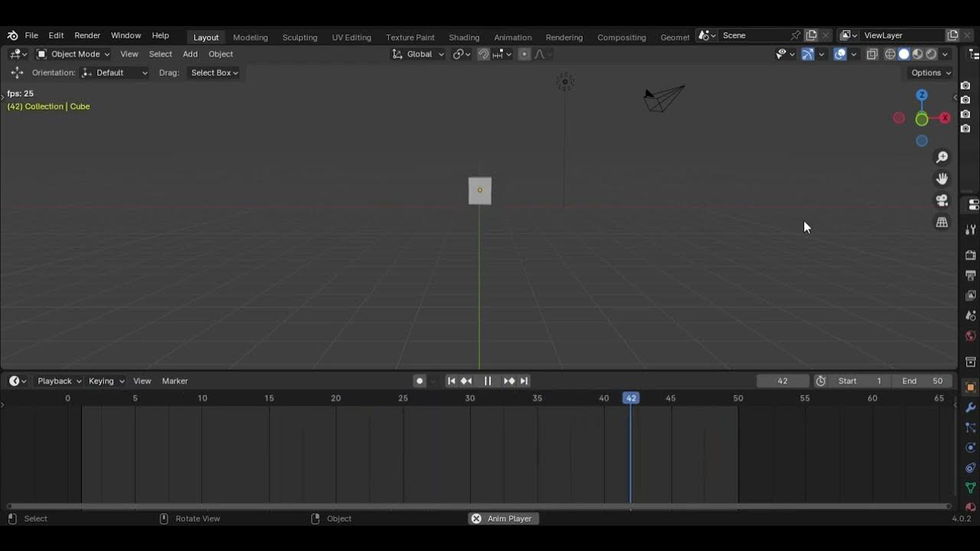
Task: Pause the animation playback
Action: pos(488,381)
